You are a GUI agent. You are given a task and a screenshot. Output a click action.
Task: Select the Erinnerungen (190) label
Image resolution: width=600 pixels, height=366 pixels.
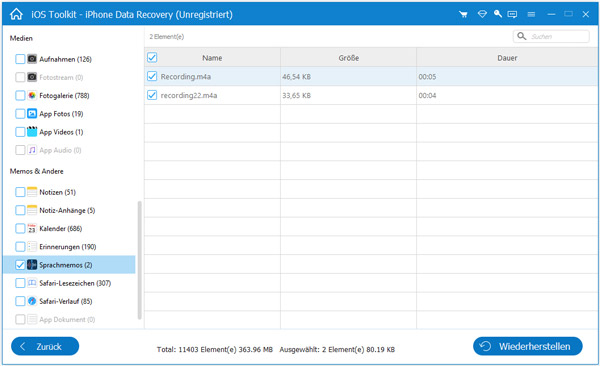(68, 247)
